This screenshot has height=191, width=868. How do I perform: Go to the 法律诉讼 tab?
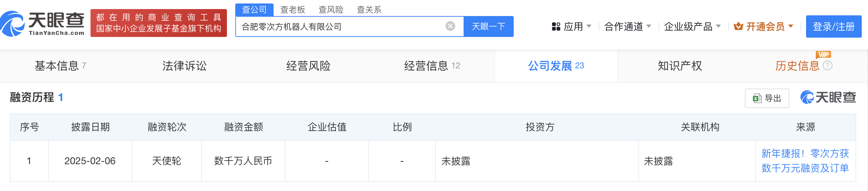click(184, 66)
